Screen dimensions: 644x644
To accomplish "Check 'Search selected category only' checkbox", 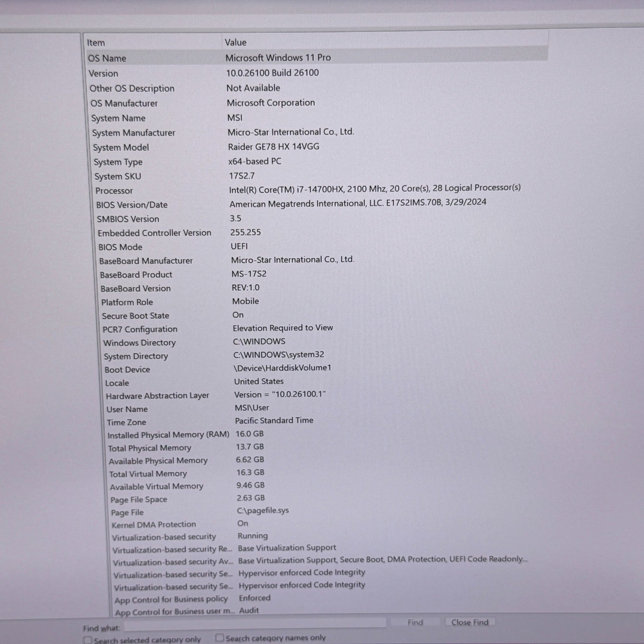I will point(88,640).
